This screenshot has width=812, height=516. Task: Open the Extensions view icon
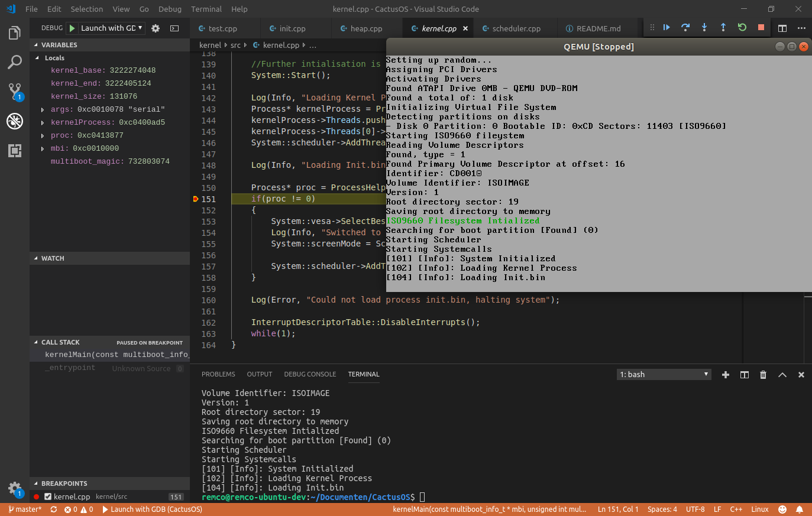click(x=15, y=151)
